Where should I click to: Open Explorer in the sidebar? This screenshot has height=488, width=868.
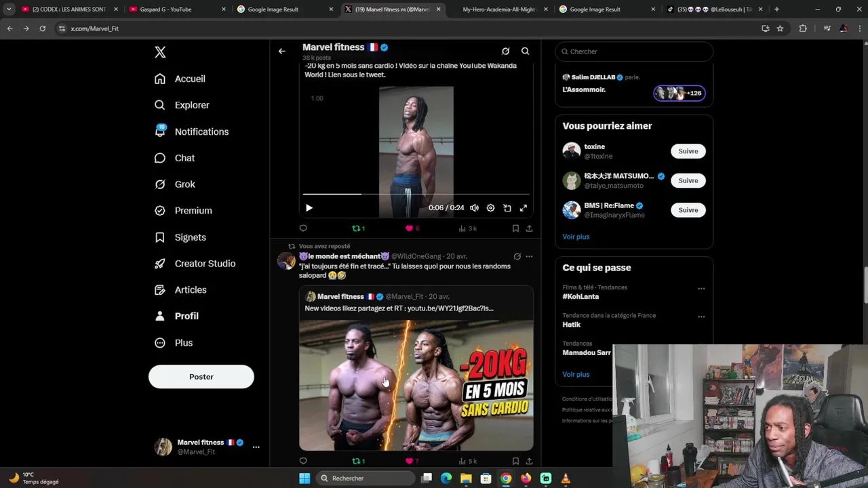(182, 105)
